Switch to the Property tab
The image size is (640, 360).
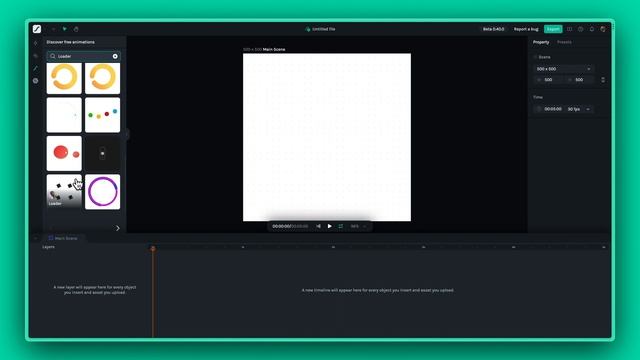pos(541,42)
